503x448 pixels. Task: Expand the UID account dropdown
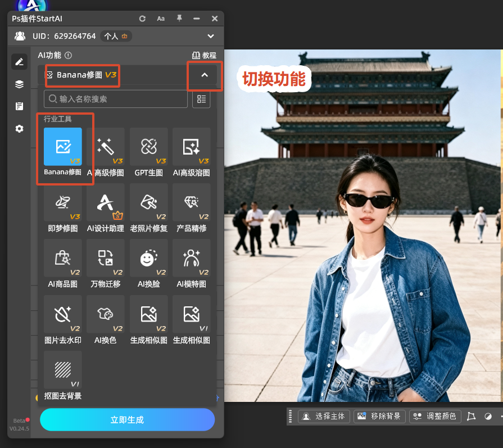210,36
